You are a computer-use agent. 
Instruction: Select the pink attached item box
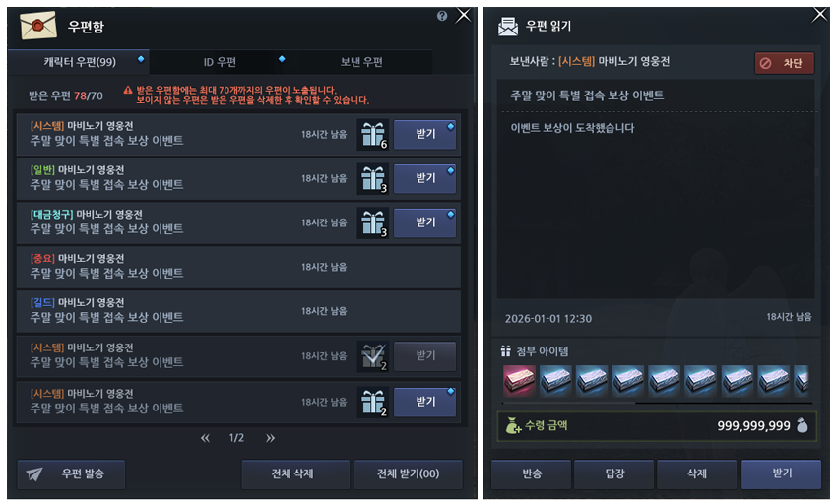pos(519,381)
